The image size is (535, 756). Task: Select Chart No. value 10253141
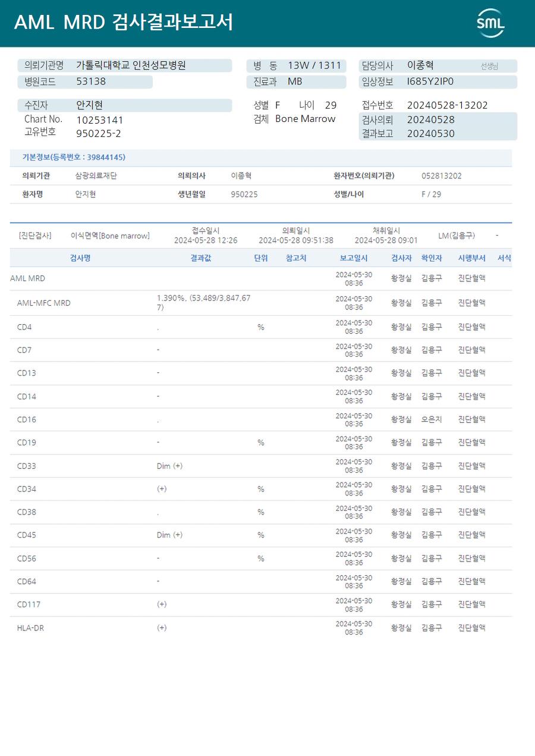[x=100, y=120]
